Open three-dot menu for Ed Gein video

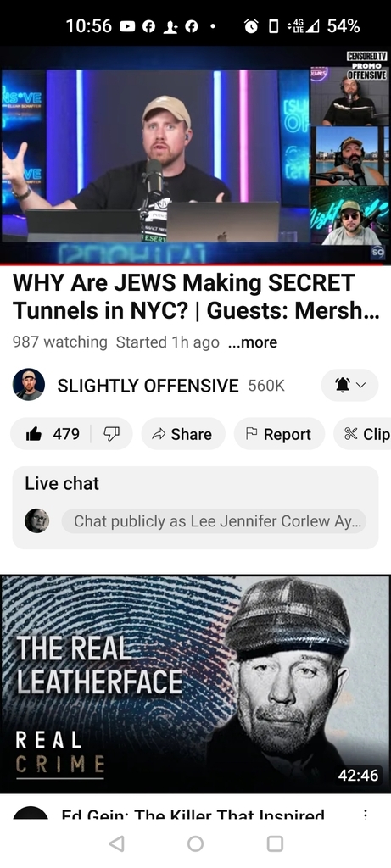click(365, 815)
